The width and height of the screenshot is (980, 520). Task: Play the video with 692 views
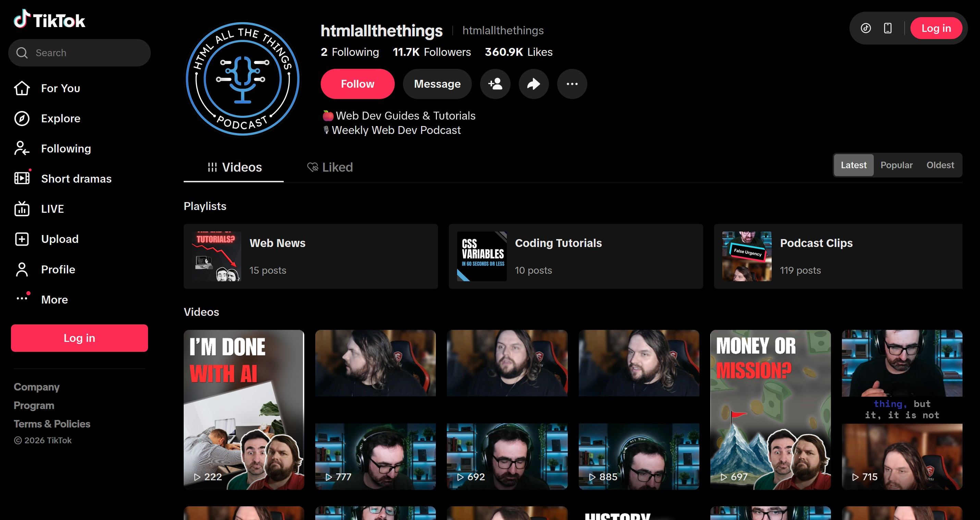pyautogui.click(x=507, y=410)
